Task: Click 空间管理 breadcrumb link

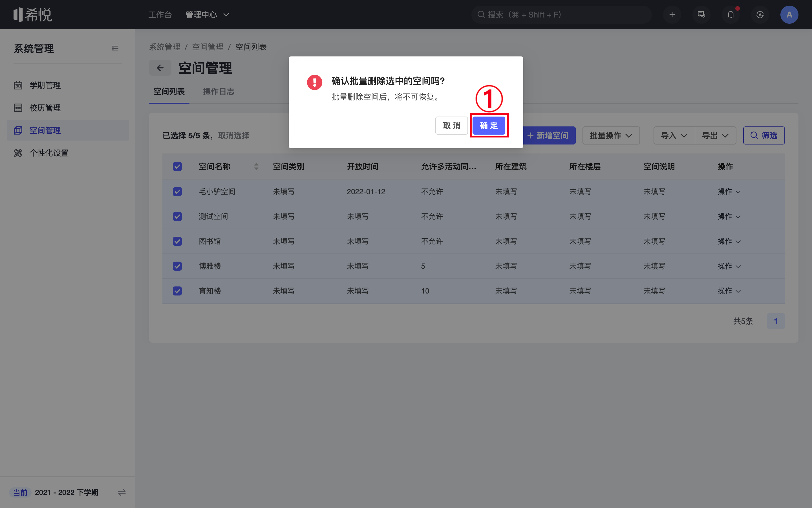Action: point(208,47)
